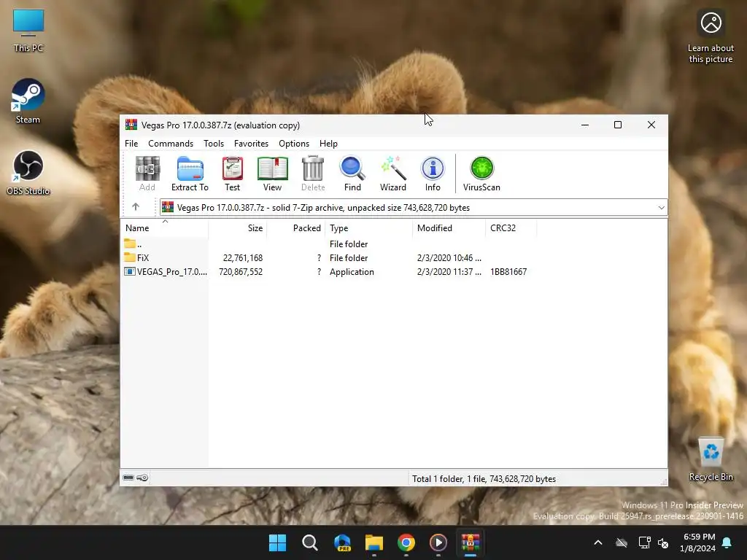Click the size value 720,867,552

[x=241, y=271]
